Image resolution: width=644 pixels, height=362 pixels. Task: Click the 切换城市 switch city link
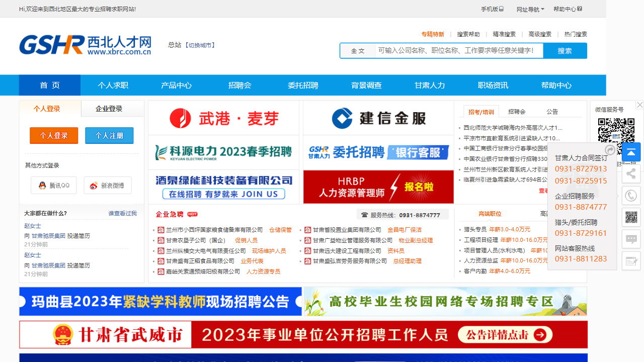click(x=200, y=45)
